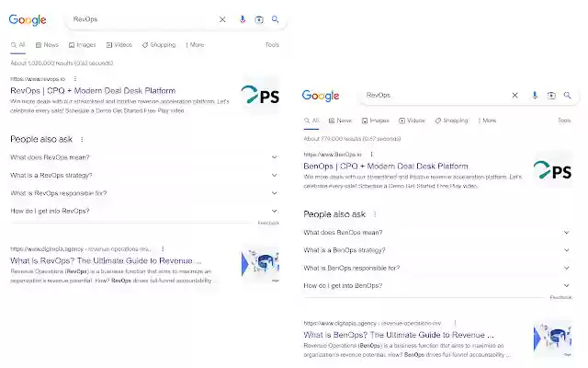
Task: Start voice search in right screenshot
Action: pyautogui.click(x=535, y=96)
